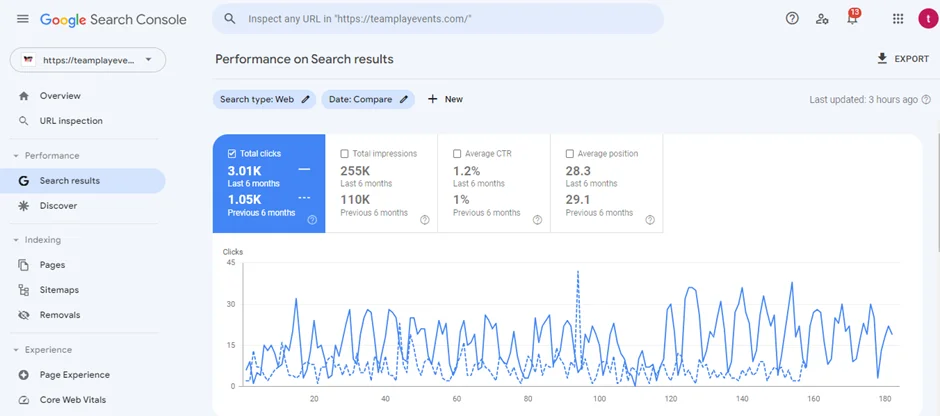This screenshot has height=416, width=940.
Task: Open Average position help icon
Action: click(x=650, y=220)
